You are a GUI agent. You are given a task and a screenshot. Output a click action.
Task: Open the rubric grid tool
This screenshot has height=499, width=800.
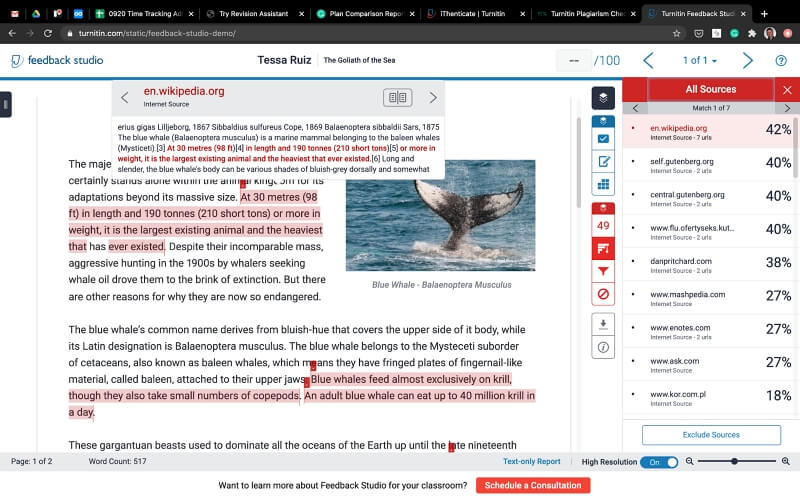[603, 184]
